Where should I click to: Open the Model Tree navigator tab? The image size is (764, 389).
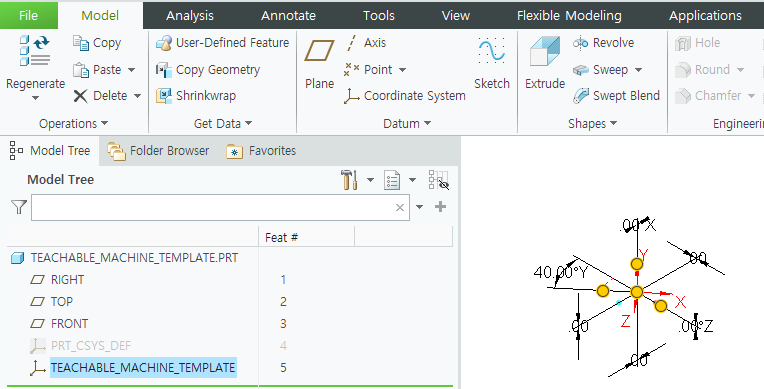(50, 151)
